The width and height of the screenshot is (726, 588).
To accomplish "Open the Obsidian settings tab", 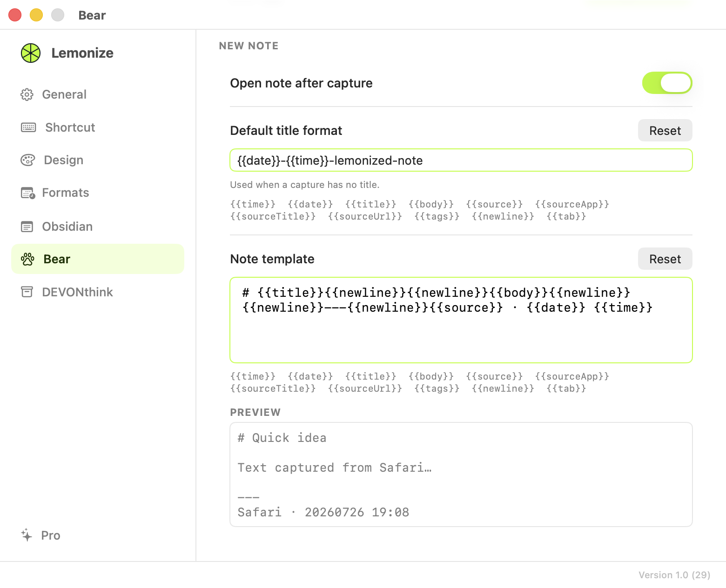I will click(x=98, y=227).
